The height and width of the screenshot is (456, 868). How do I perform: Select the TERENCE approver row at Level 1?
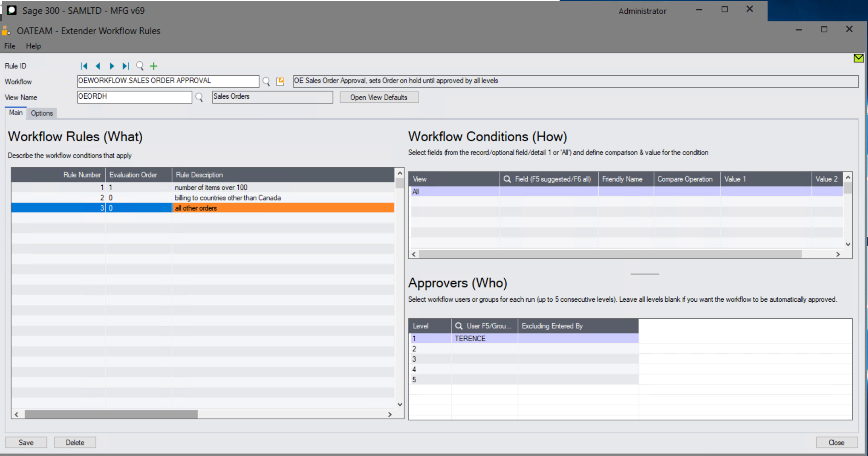pos(484,338)
